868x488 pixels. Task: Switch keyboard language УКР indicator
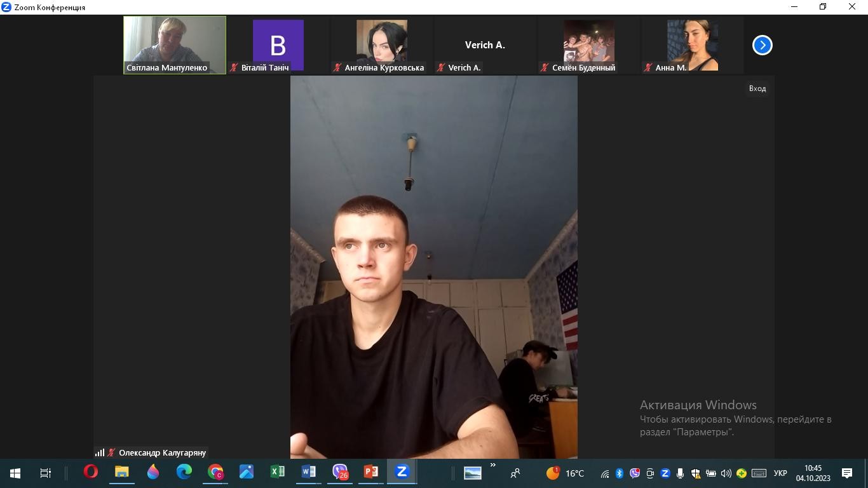[780, 473]
